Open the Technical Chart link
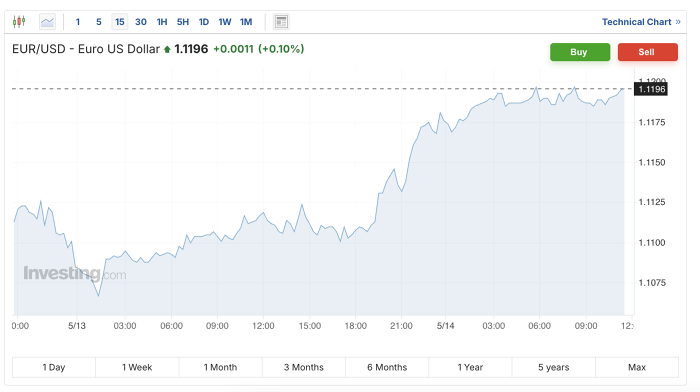 pyautogui.click(x=637, y=22)
